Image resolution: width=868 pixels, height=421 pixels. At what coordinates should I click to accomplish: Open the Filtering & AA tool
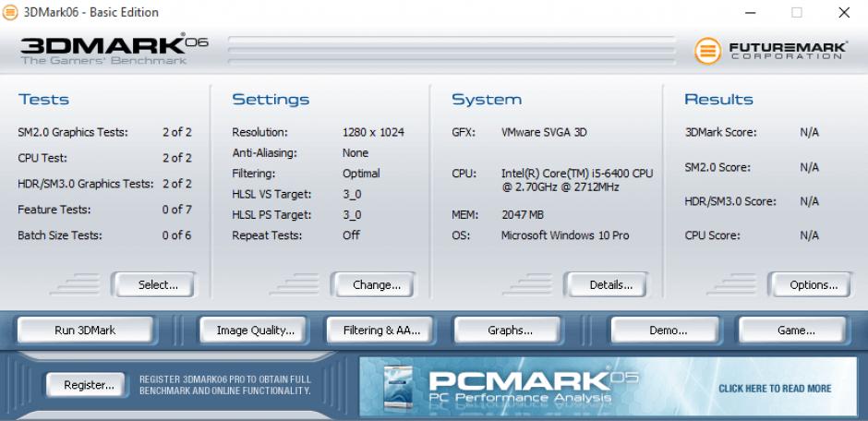pyautogui.click(x=380, y=331)
